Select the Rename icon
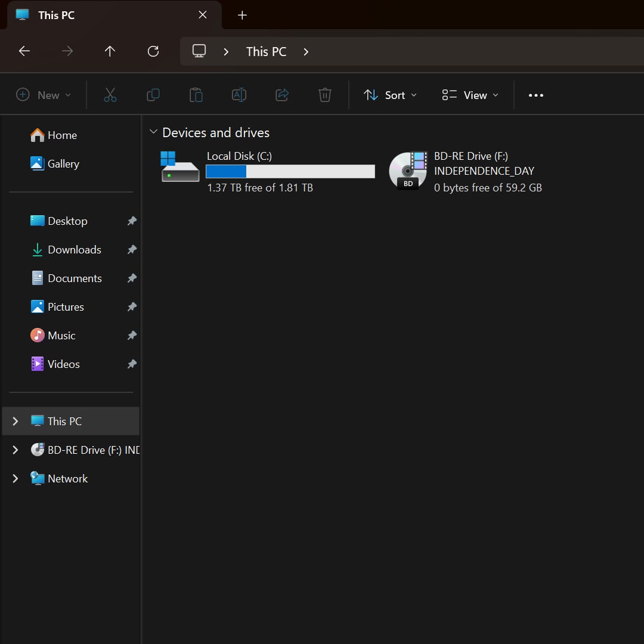The image size is (644, 644). (239, 95)
